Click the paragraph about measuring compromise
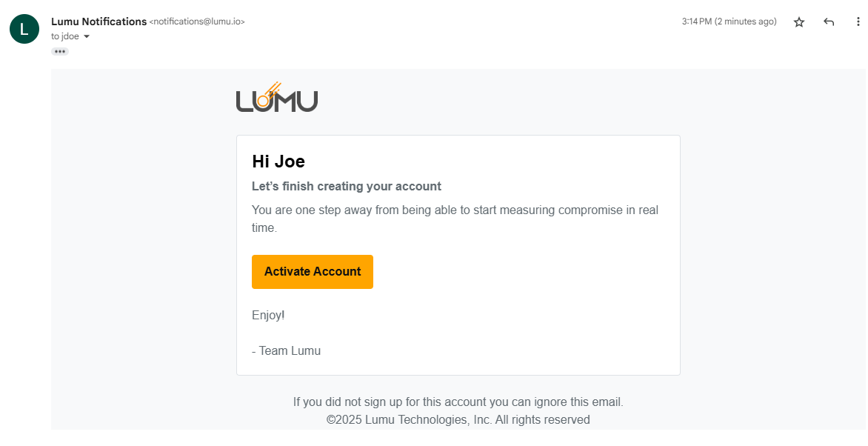 click(x=455, y=219)
